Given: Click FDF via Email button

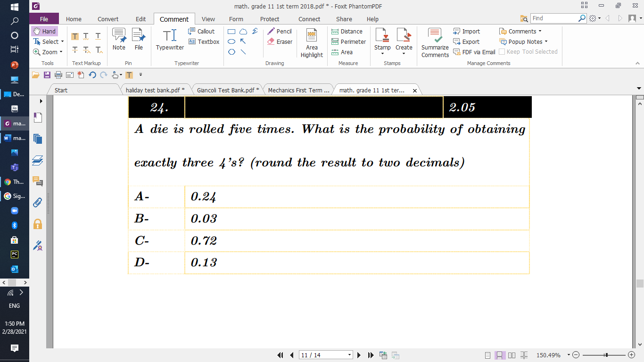Looking at the screenshot, I should (474, 52).
